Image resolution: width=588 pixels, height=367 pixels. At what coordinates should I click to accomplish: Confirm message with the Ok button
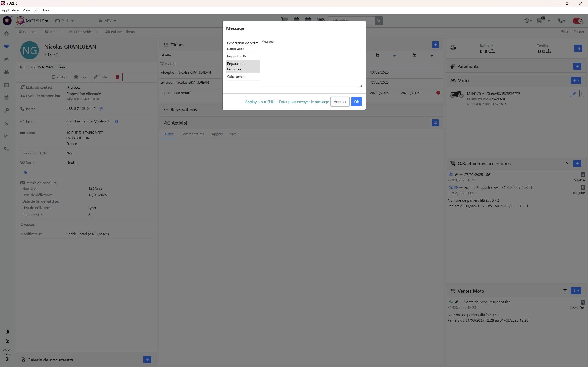356,102
